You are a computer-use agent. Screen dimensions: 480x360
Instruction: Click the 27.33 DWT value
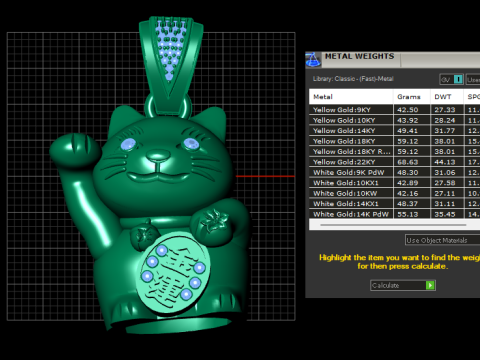(444, 110)
